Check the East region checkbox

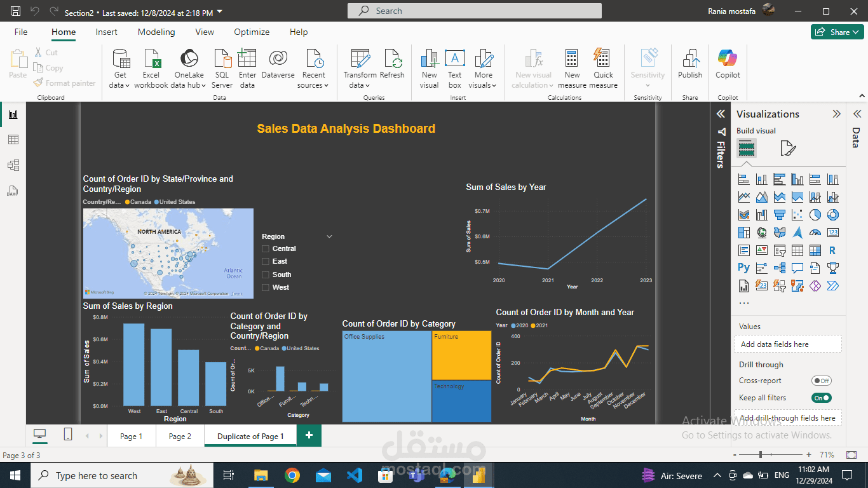point(266,261)
